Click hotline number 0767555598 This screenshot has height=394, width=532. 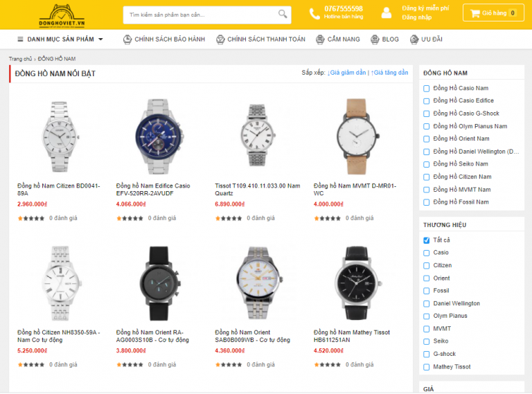(x=344, y=8)
